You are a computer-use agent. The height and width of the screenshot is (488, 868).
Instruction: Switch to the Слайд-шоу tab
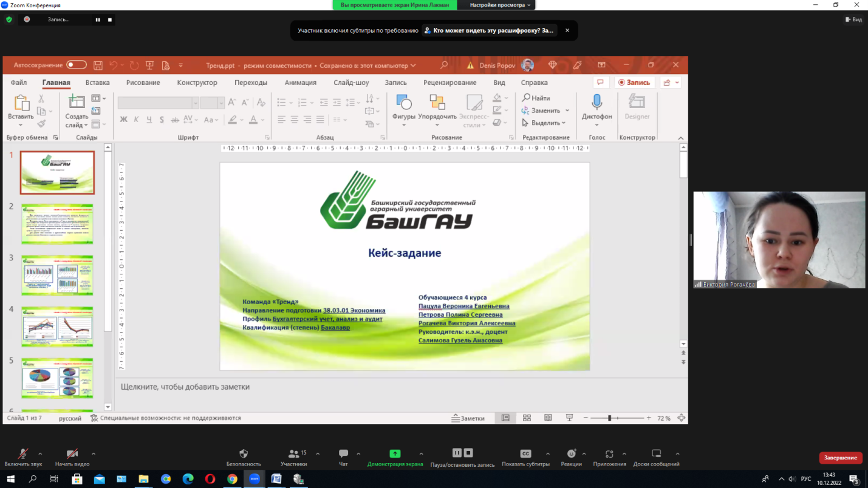point(351,83)
